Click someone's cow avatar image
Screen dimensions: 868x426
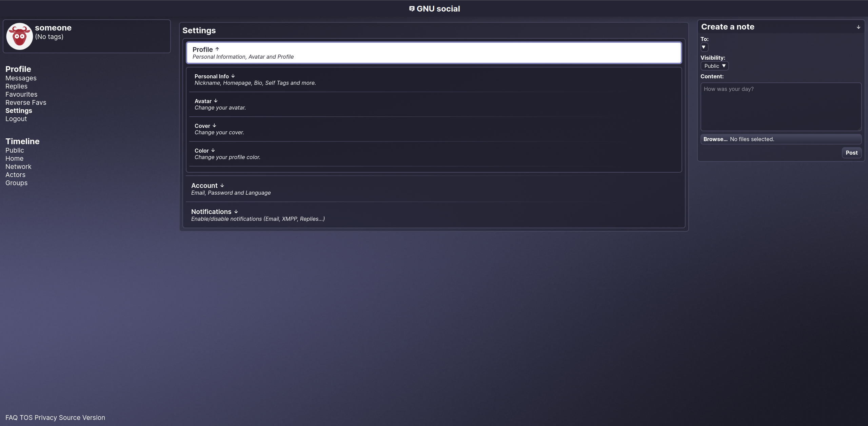point(19,36)
